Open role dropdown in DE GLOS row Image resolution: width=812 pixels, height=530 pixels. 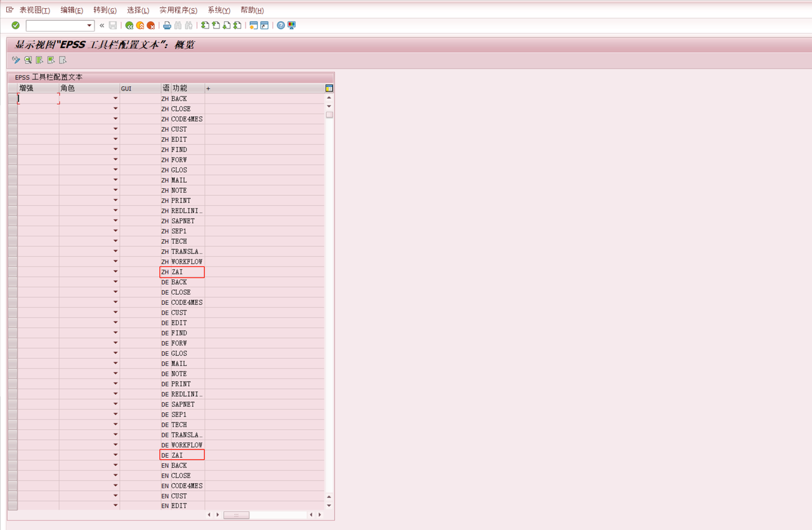[x=115, y=353]
